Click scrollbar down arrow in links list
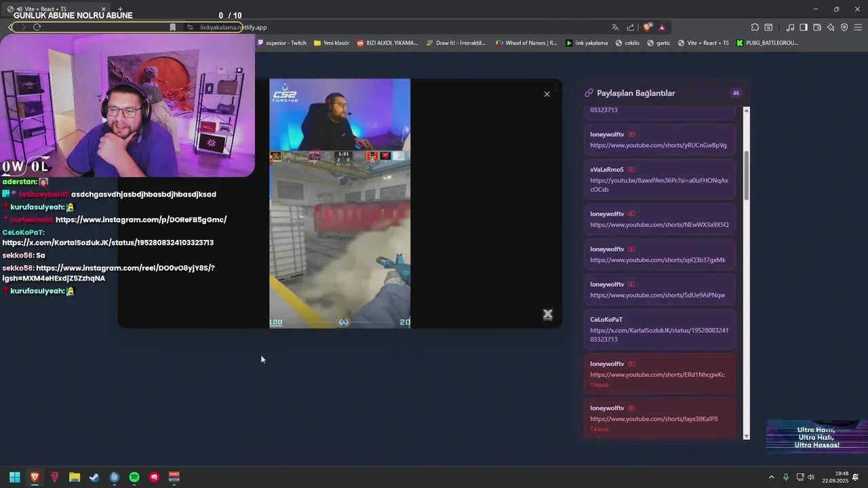Screen dimensions: 868x488 (x=747, y=436)
